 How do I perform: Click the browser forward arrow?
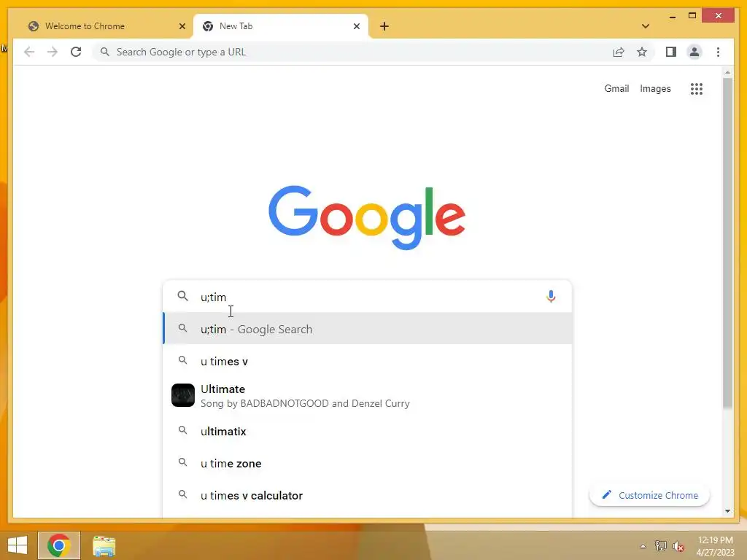pos(52,52)
